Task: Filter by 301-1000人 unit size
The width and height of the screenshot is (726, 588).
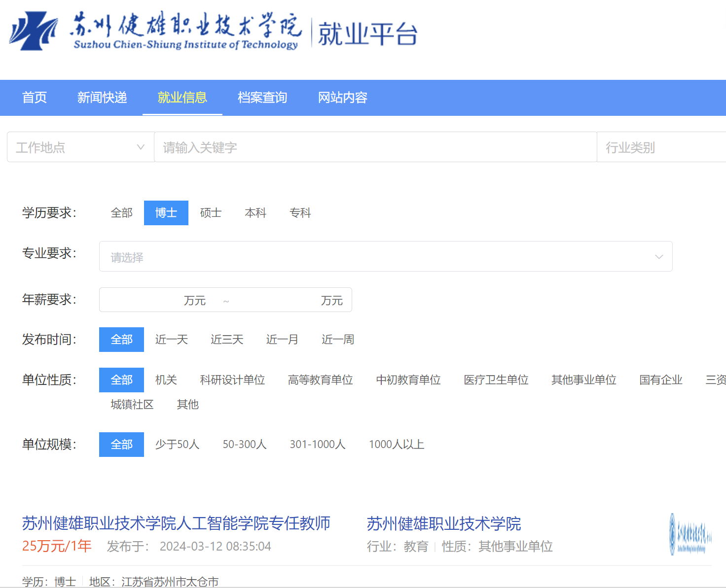Action: (x=318, y=445)
